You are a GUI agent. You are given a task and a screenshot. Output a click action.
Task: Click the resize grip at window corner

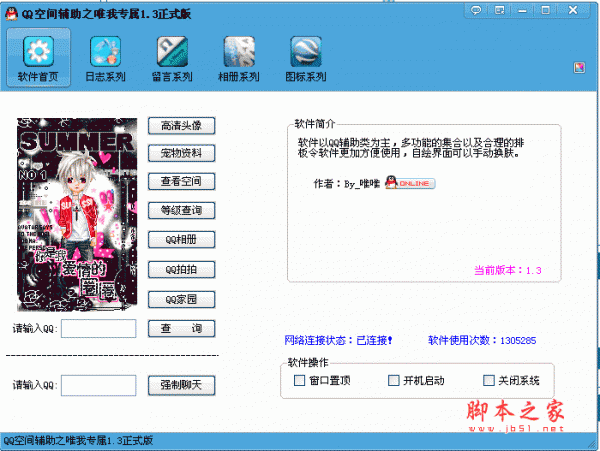click(592, 444)
